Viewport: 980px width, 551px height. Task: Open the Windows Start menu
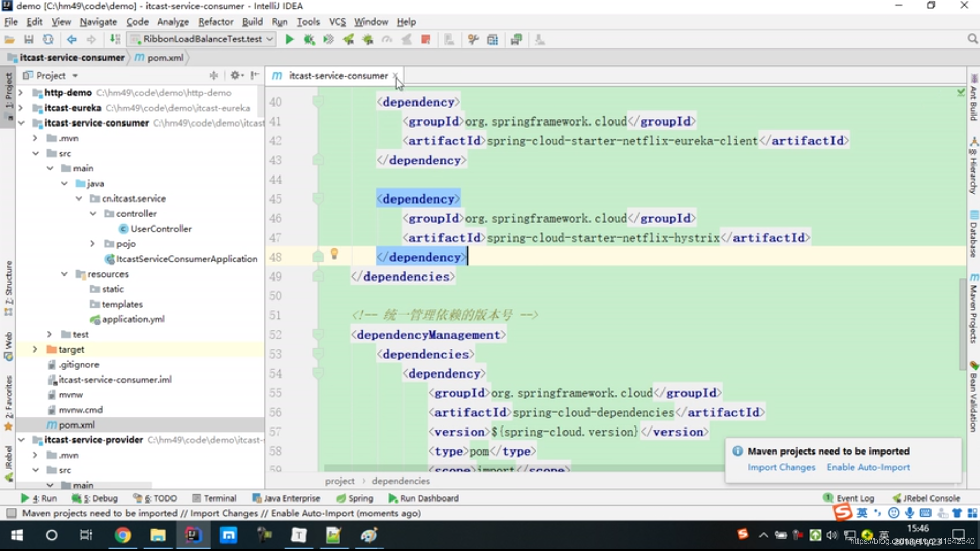[17, 535]
